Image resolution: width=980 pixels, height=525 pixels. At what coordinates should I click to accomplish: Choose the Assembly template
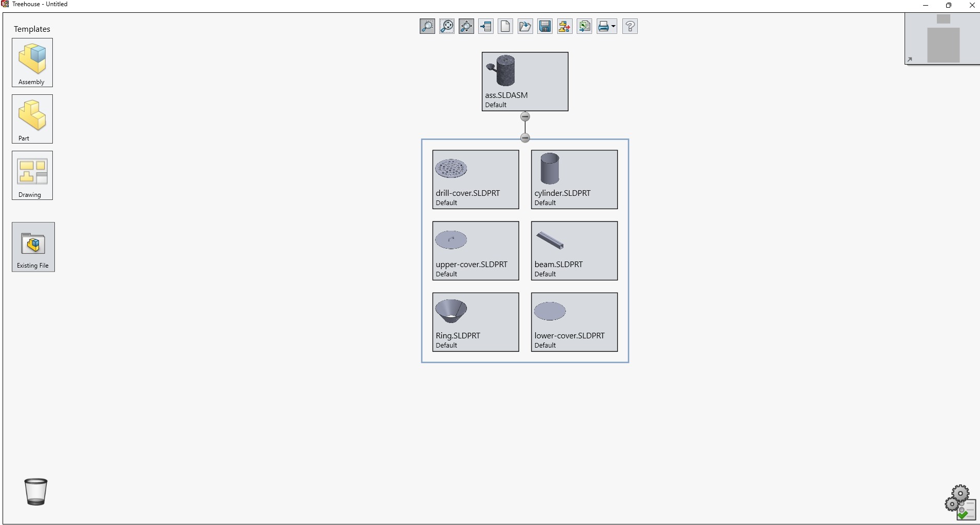(32, 63)
